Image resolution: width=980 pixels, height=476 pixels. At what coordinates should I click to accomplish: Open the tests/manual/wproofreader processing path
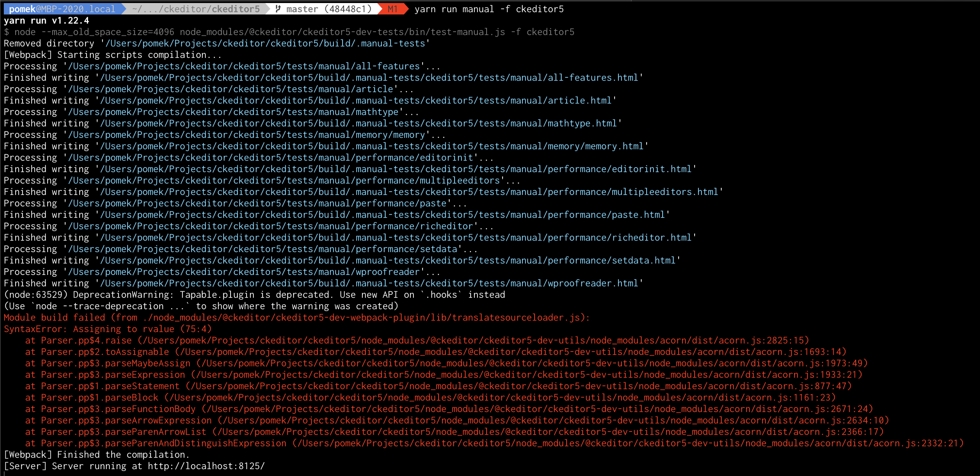244,272
